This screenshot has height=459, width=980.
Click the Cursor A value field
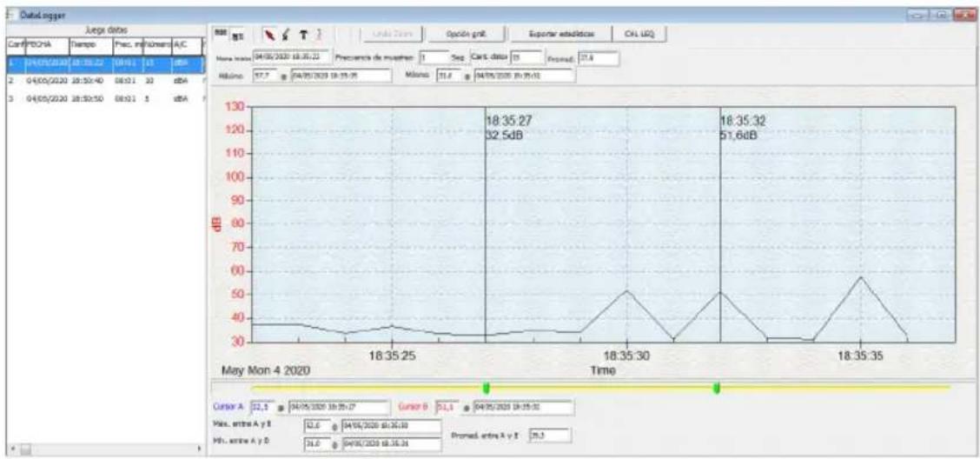click(264, 407)
